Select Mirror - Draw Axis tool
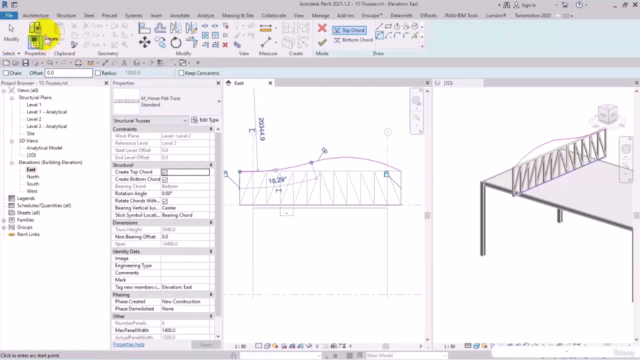Viewport: 640px width, 360px height. [191, 28]
